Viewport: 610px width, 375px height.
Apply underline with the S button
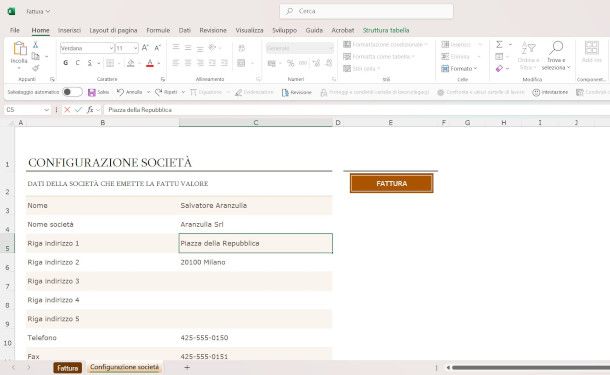tap(89, 63)
